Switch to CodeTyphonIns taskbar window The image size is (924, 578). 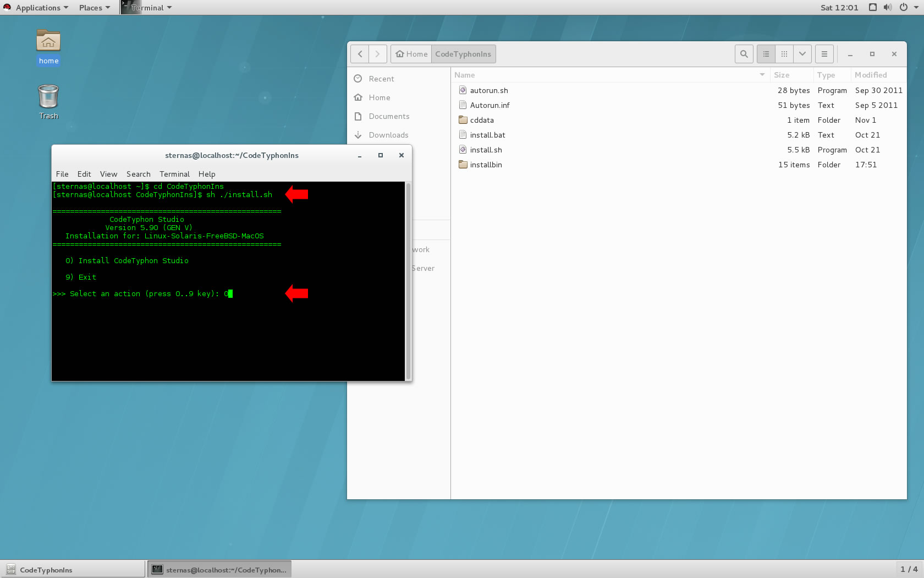click(73, 570)
